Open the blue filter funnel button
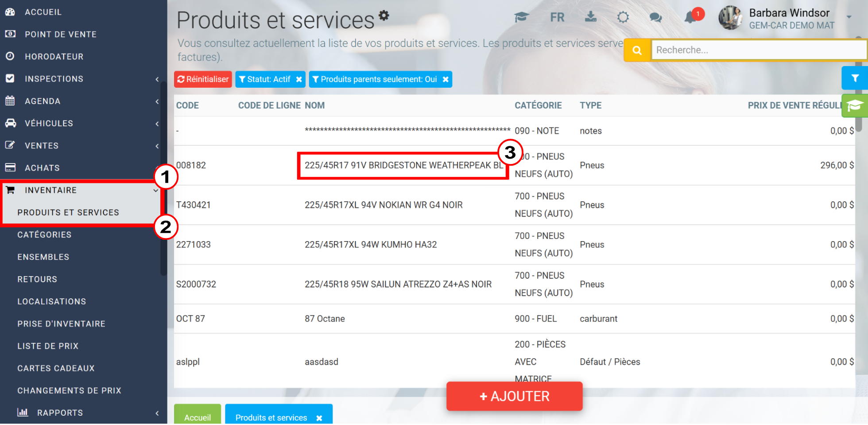The height and width of the screenshot is (425, 868). point(855,78)
